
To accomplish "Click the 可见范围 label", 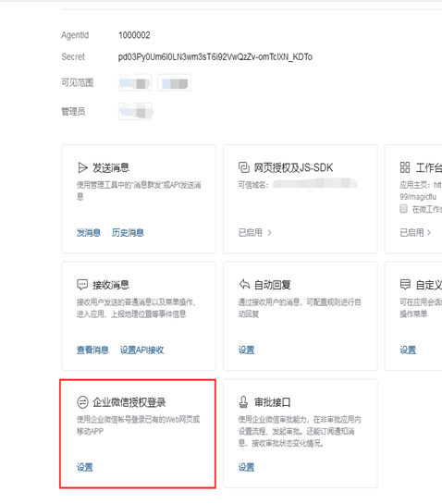I will point(77,82).
